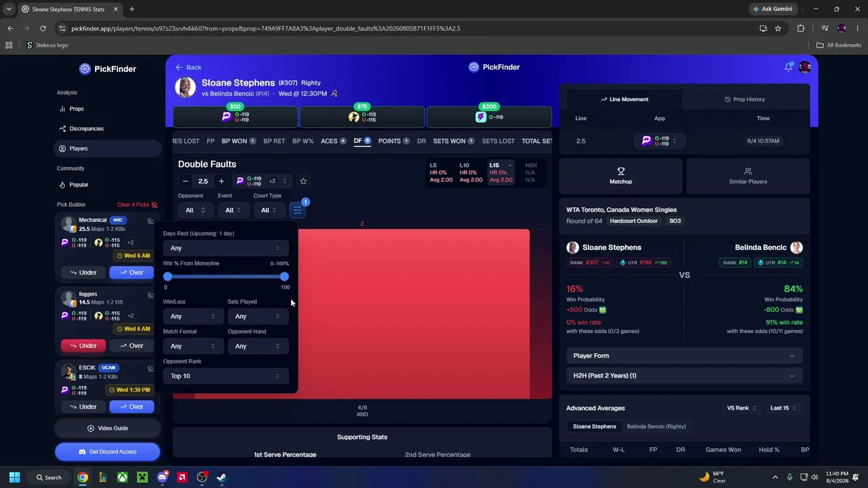
Task: Choose Under for the foggers pick
Action: [x=83, y=346]
